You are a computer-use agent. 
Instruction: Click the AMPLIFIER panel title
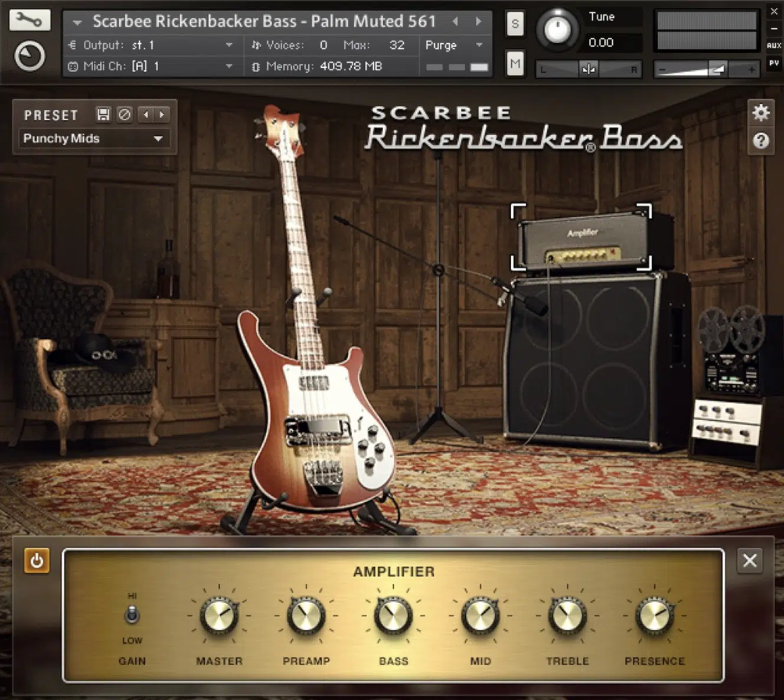(394, 571)
